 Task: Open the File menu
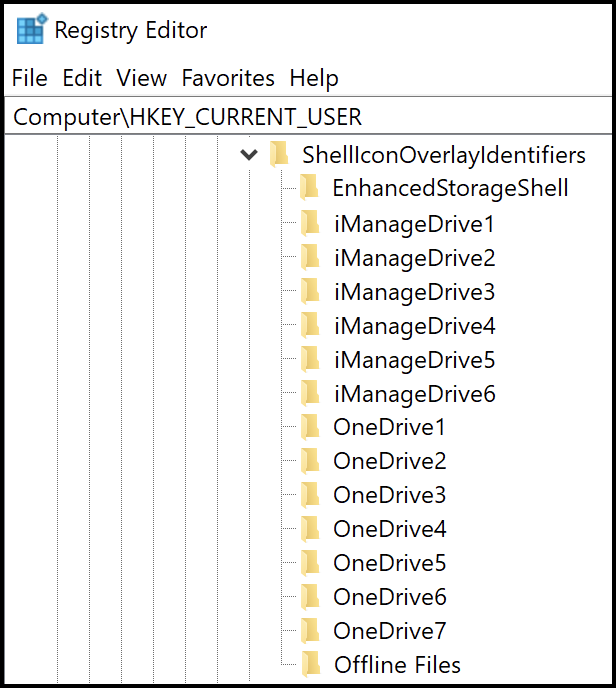pos(30,78)
